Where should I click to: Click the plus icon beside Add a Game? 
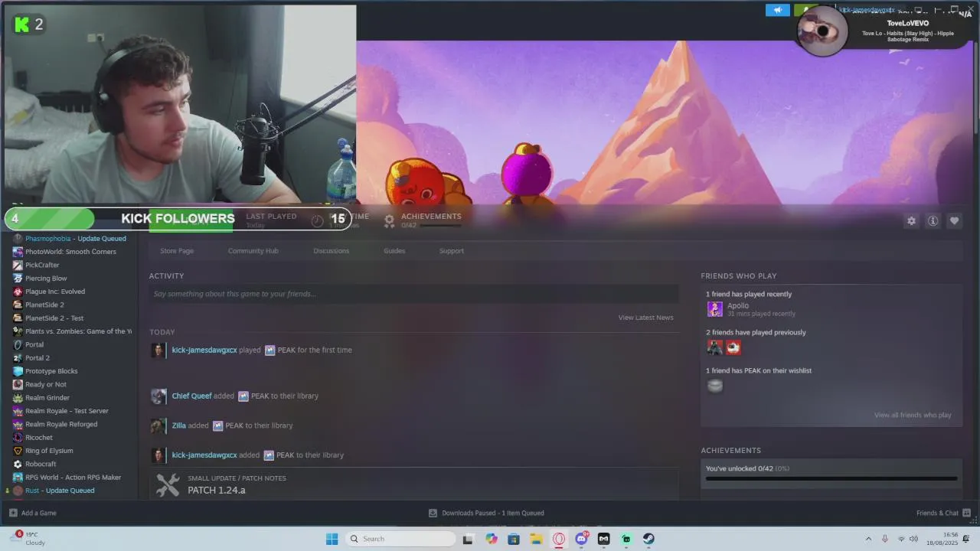pos(13,513)
